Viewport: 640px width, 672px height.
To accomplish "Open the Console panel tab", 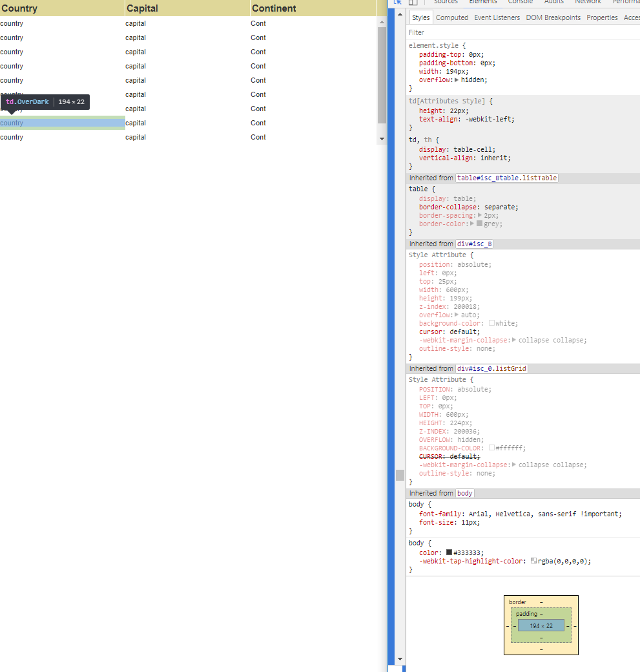I will pos(520,3).
